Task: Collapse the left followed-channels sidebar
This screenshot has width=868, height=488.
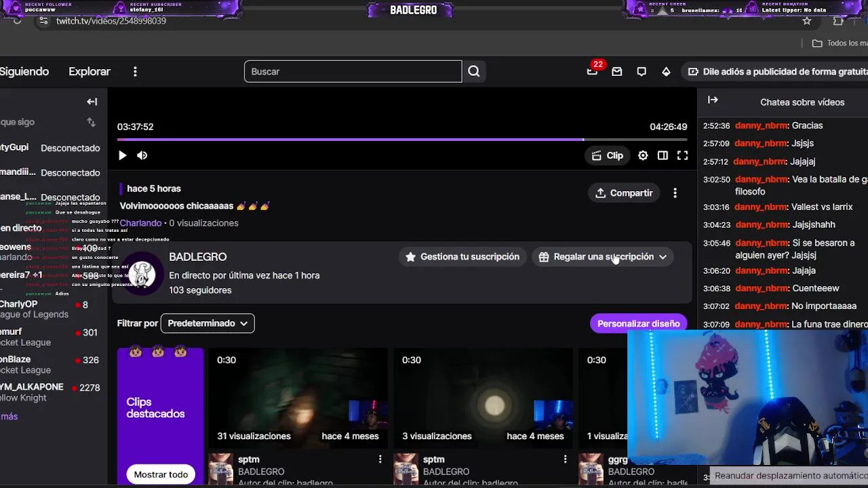Action: click(x=92, y=102)
